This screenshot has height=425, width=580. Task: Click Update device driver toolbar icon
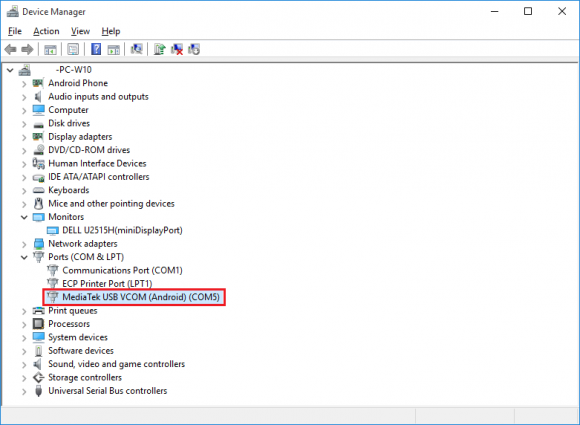(x=160, y=49)
